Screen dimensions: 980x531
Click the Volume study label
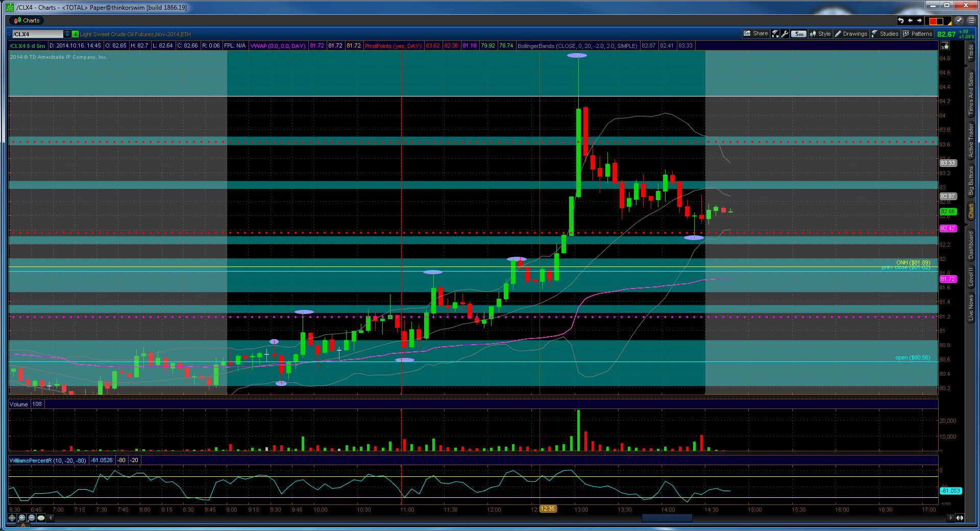(19, 404)
